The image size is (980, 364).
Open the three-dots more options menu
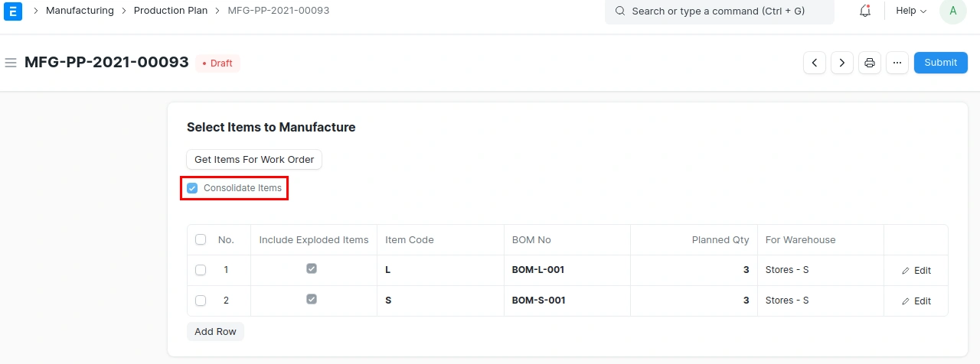897,63
